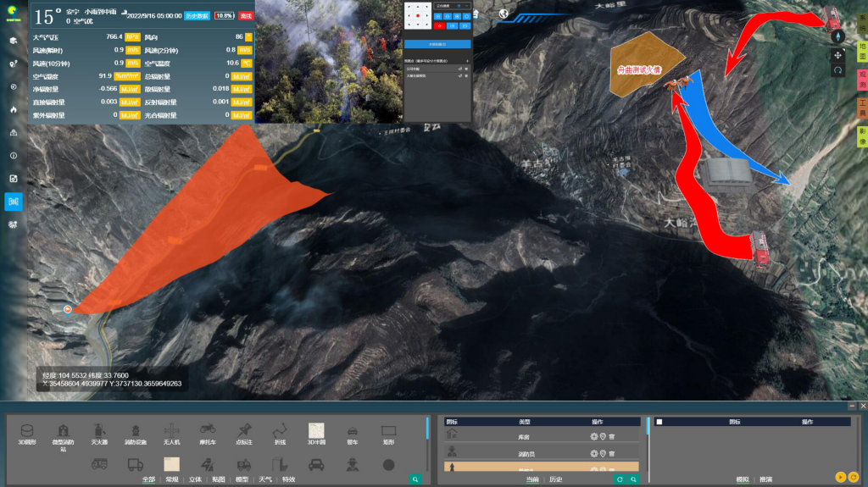Image resolution: width=868 pixels, height=487 pixels.
Task: Switch to the 历史 tab
Action: [x=557, y=479]
